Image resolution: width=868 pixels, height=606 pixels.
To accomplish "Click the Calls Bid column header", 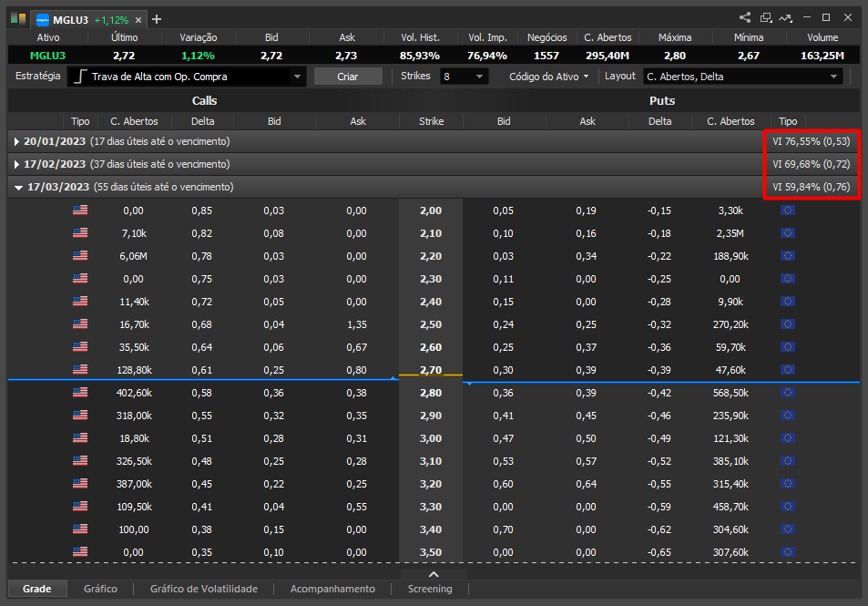I will click(x=274, y=121).
